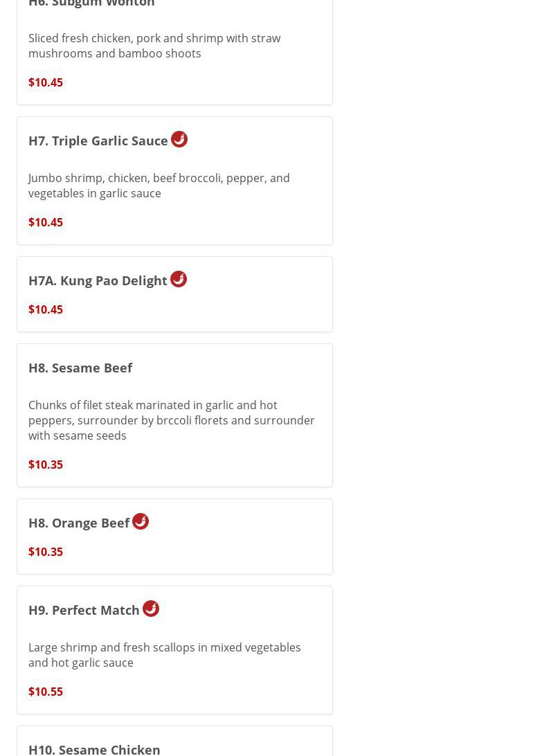Click the $10.35 price of Sesame Beef

46,465
